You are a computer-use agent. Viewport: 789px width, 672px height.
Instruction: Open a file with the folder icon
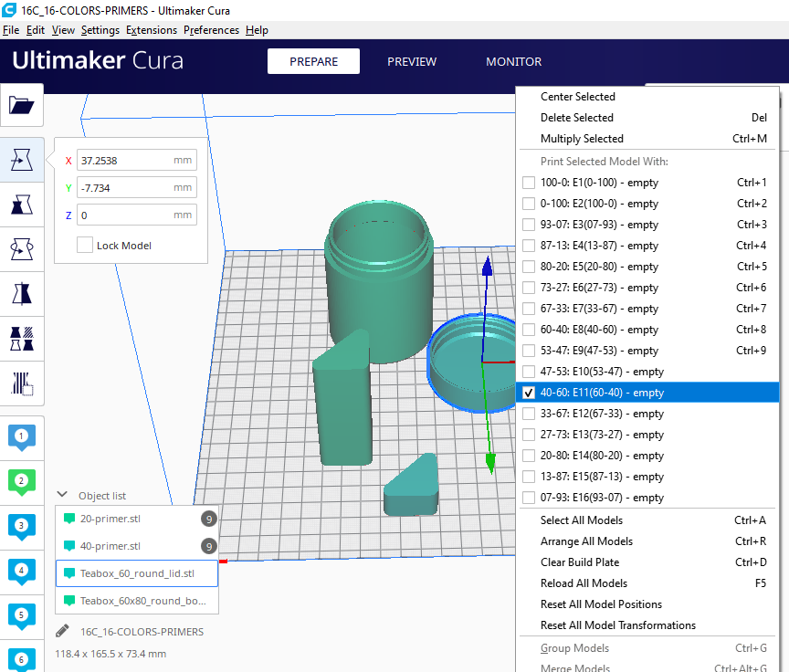click(x=23, y=104)
